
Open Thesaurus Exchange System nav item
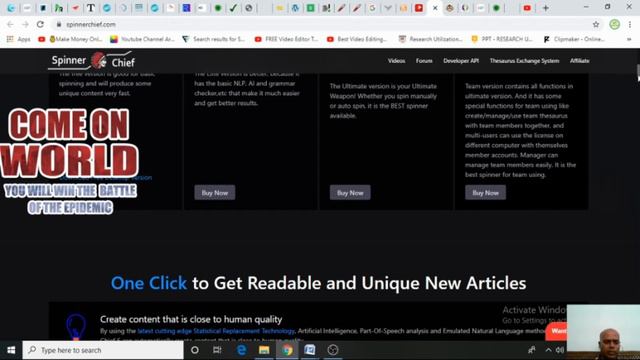[x=524, y=61]
